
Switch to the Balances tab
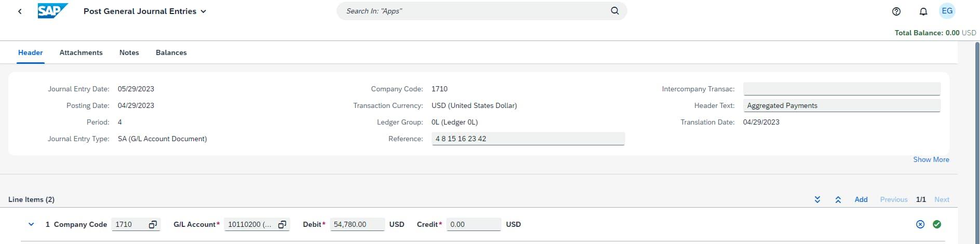click(x=171, y=52)
